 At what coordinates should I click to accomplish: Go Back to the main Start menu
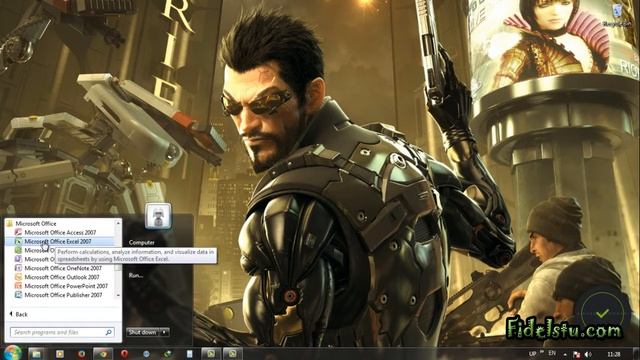[19, 314]
